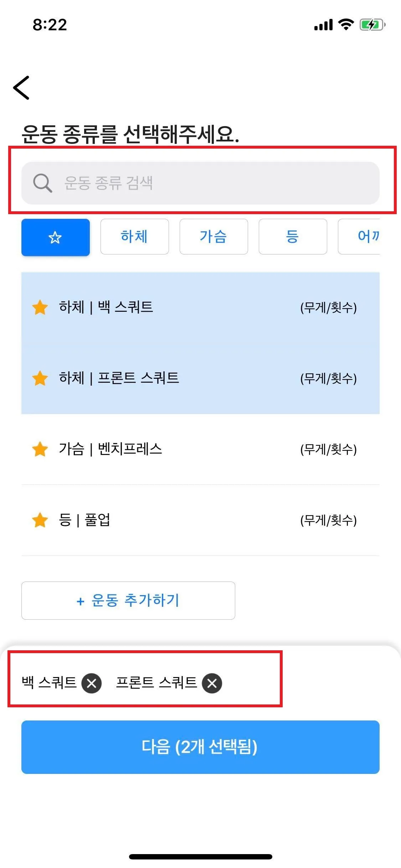
Task: Focus the 운동 종류 검색 field
Action: coord(214,183)
